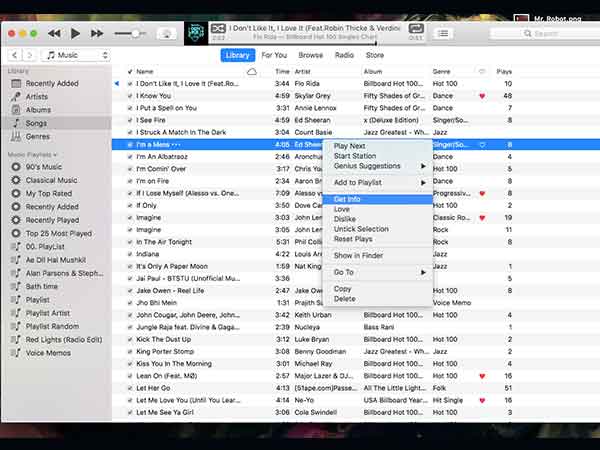Go back with the left chevron button
The image size is (600, 450).
[15, 55]
